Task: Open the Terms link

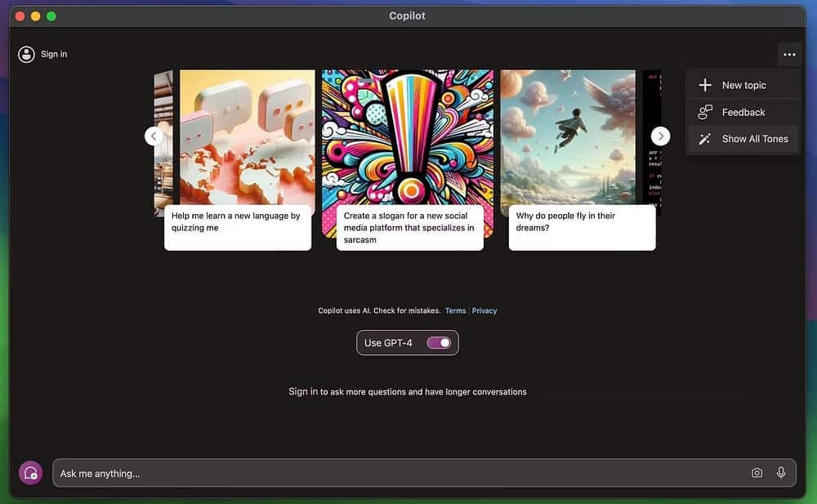Action: pos(455,310)
